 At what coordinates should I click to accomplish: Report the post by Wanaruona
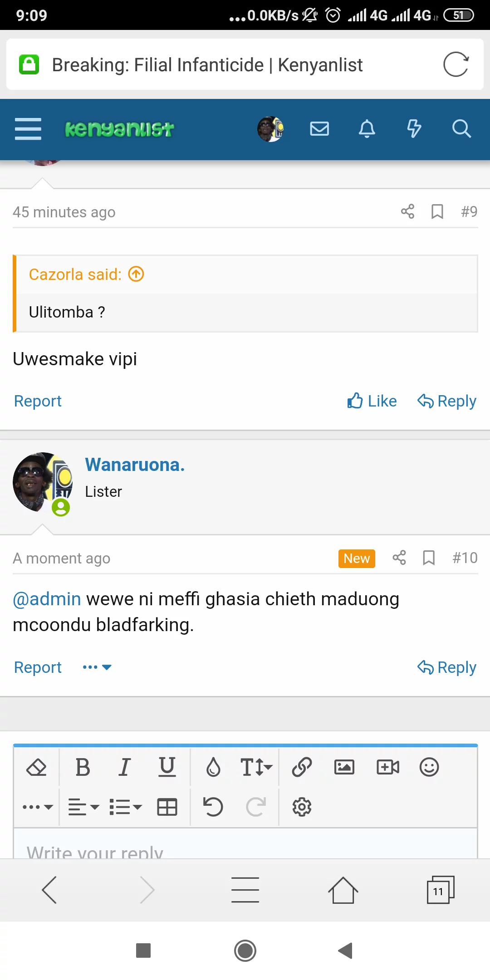tap(38, 667)
